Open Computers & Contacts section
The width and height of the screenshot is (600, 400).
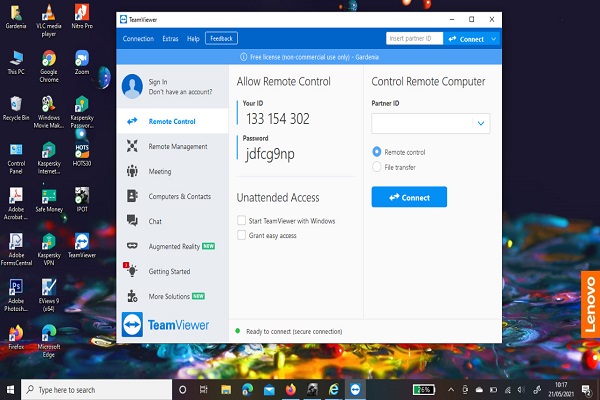tap(172, 196)
